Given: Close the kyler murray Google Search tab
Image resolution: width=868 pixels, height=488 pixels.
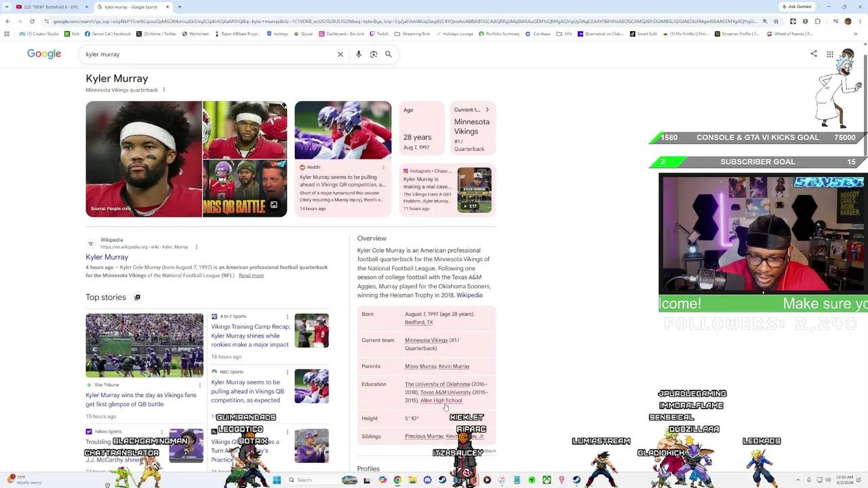Looking at the screenshot, I should click(x=167, y=7).
